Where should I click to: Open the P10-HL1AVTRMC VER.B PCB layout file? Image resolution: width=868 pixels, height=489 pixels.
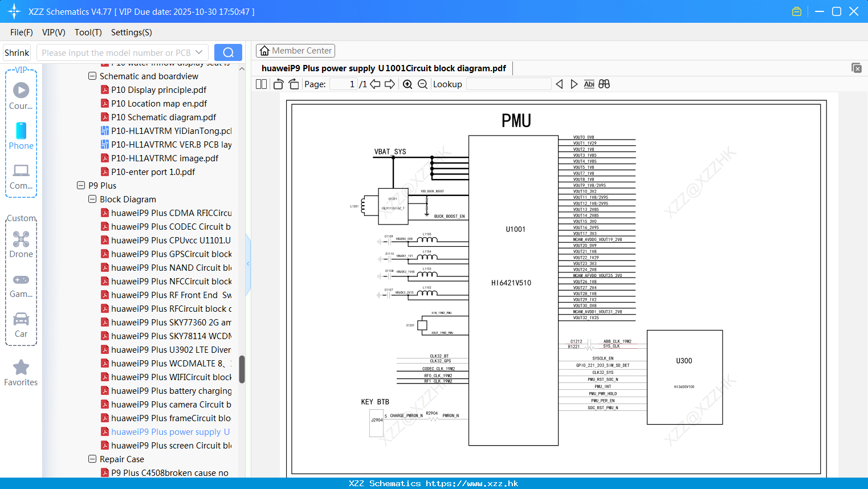coord(166,144)
